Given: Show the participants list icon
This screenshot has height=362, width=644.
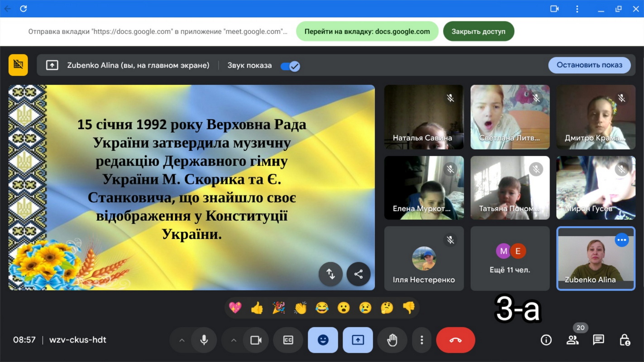Looking at the screenshot, I should [x=572, y=340].
